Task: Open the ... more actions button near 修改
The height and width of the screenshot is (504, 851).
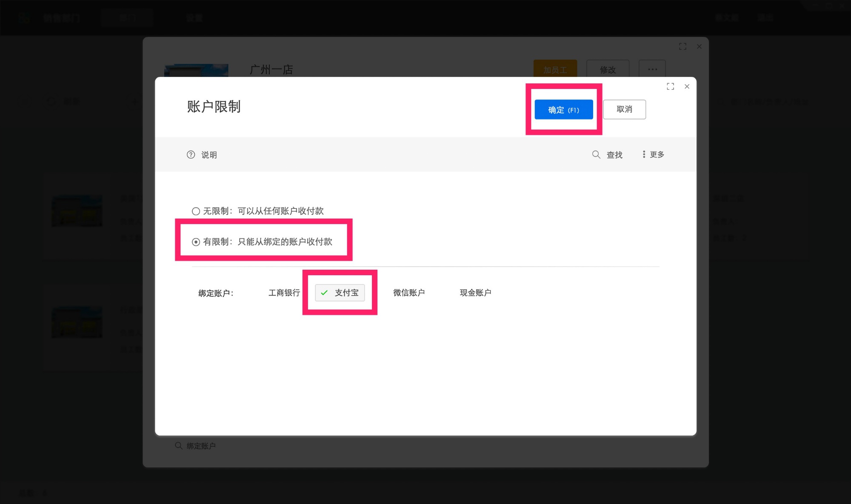Action: tap(652, 69)
